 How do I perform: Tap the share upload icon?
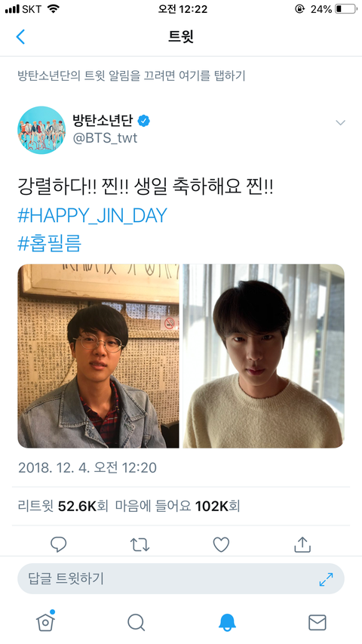pos(302,544)
